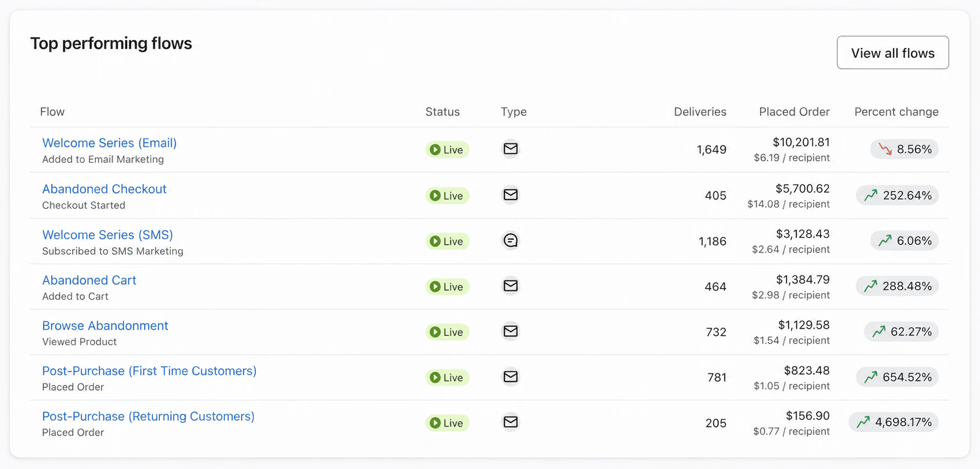The height and width of the screenshot is (469, 980).
Task: Click the Viewed Product trigger text
Action: (x=80, y=342)
